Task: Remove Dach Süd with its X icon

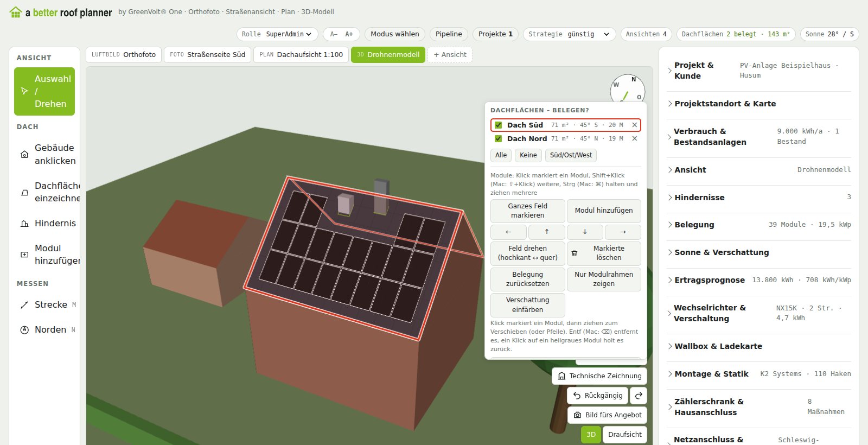Action: tap(634, 125)
